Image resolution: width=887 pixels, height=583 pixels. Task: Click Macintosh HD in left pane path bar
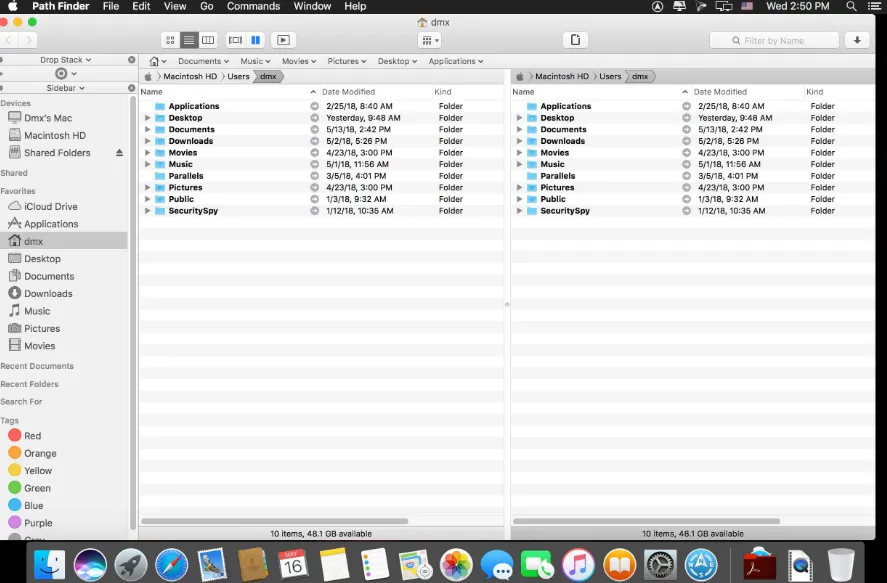pyautogui.click(x=190, y=76)
